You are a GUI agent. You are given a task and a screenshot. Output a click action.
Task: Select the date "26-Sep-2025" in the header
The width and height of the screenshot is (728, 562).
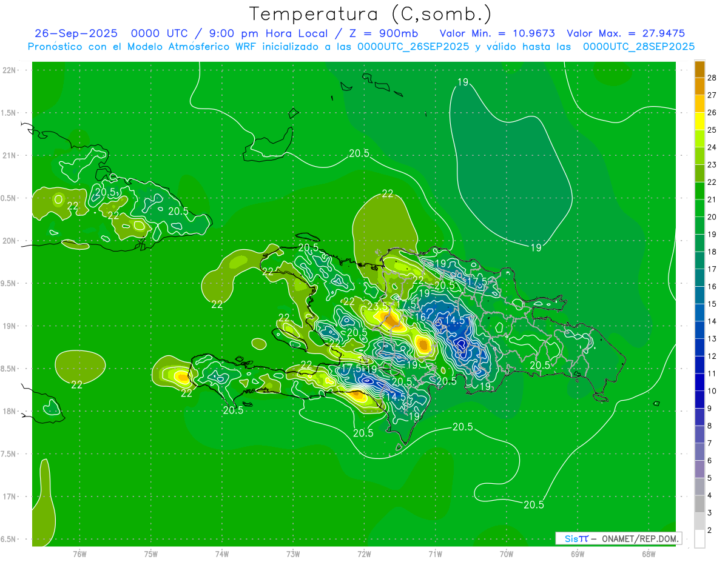[x=76, y=33]
